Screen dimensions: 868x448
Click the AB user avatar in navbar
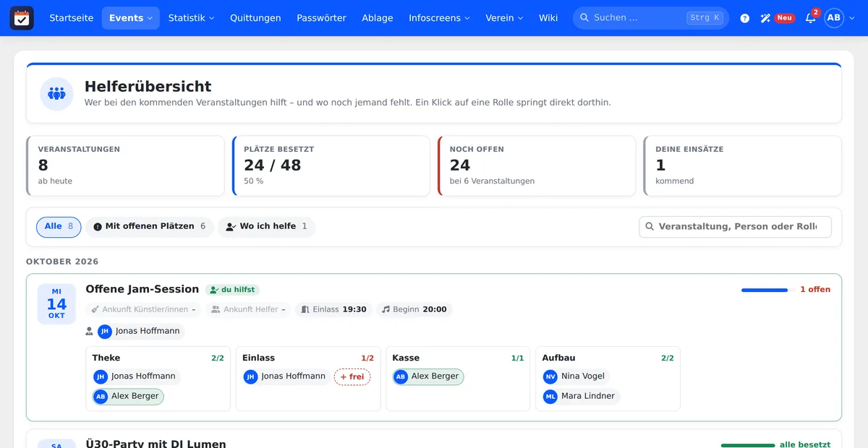pyautogui.click(x=834, y=18)
